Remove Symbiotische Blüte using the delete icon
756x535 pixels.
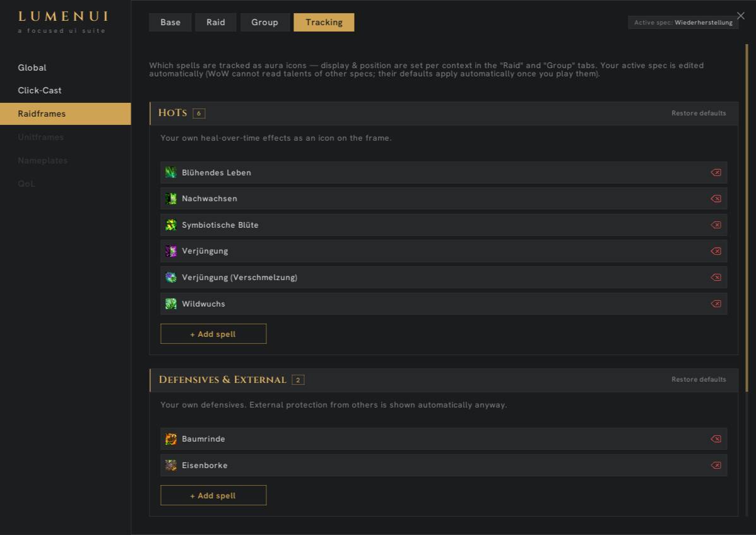pos(716,225)
